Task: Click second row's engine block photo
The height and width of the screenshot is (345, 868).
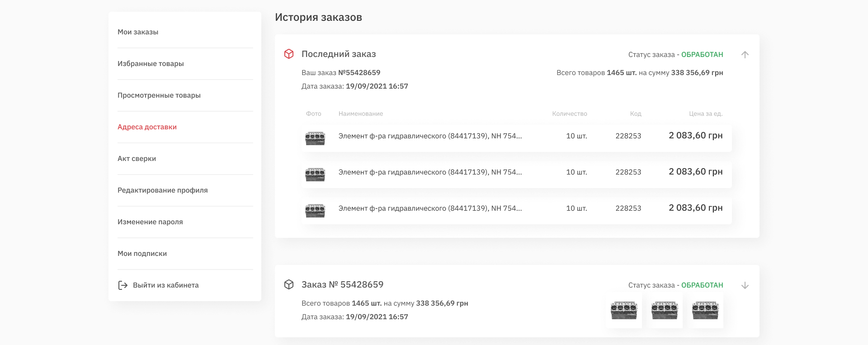Action: (x=315, y=174)
